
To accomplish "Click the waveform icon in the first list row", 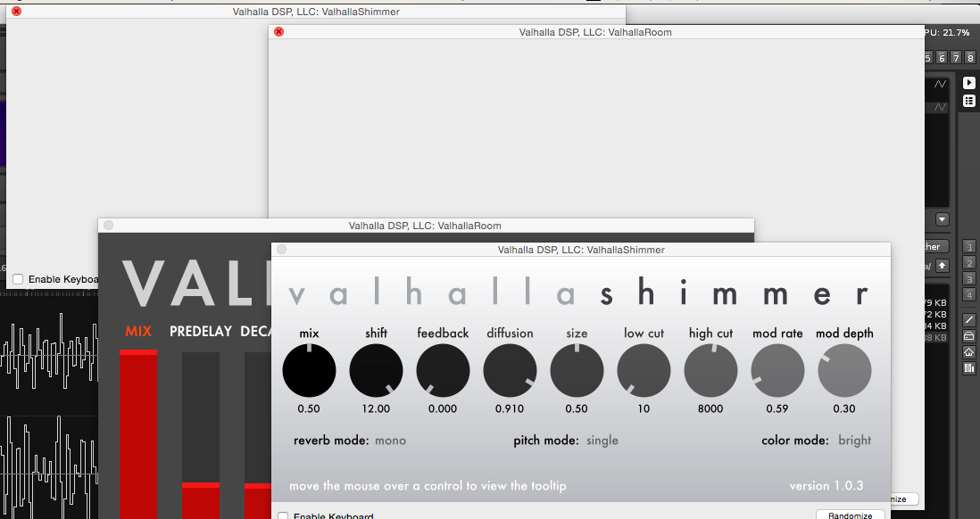I will [940, 85].
